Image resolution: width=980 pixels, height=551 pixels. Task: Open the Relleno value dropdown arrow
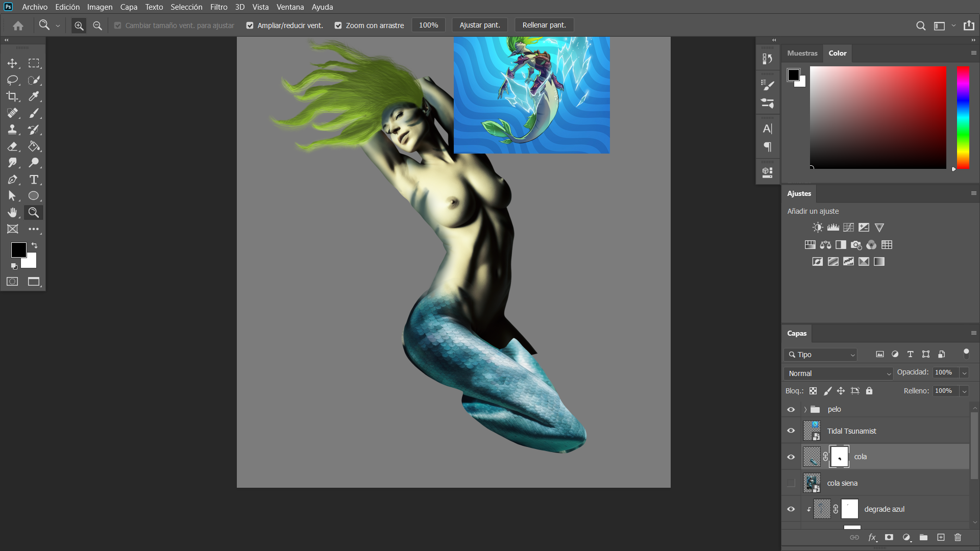(x=964, y=391)
